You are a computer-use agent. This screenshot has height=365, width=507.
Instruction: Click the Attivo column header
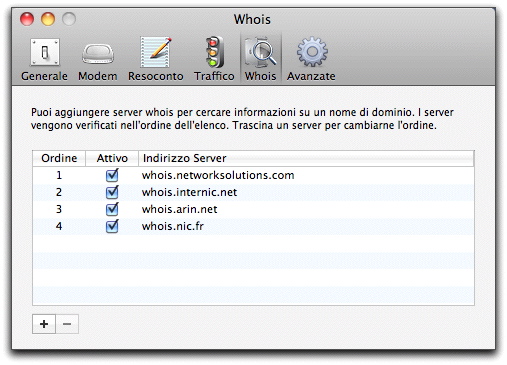(112, 158)
